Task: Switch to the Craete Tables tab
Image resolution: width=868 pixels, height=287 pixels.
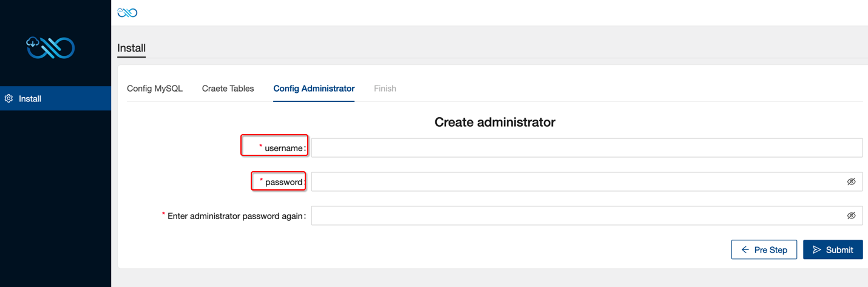Action: [228, 89]
